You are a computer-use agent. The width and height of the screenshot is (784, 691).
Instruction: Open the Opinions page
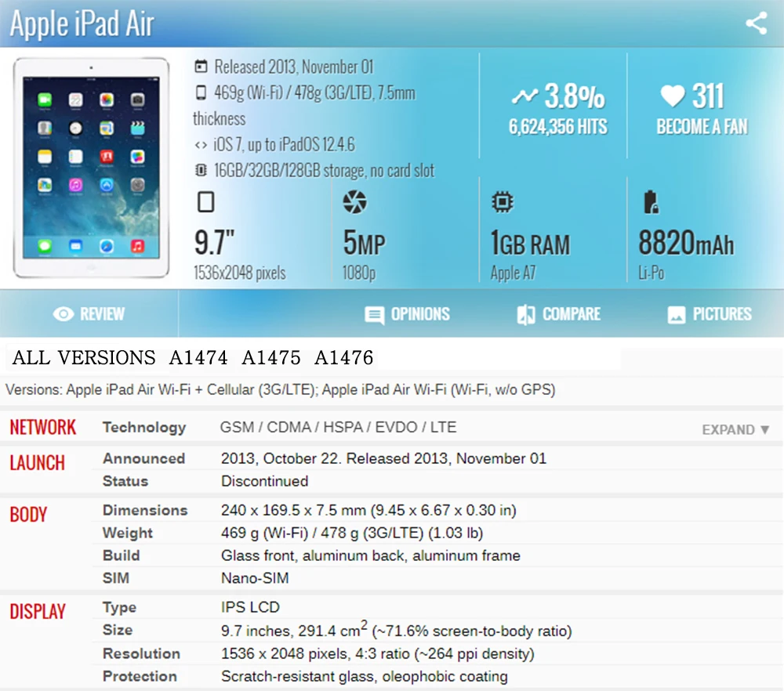click(x=407, y=314)
